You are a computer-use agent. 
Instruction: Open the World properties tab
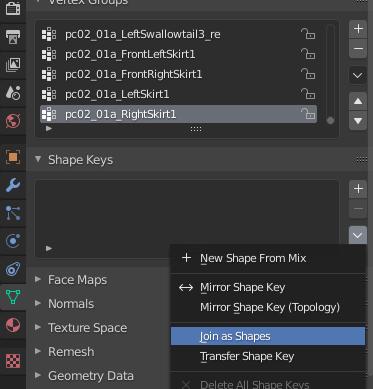pyautogui.click(x=13, y=121)
